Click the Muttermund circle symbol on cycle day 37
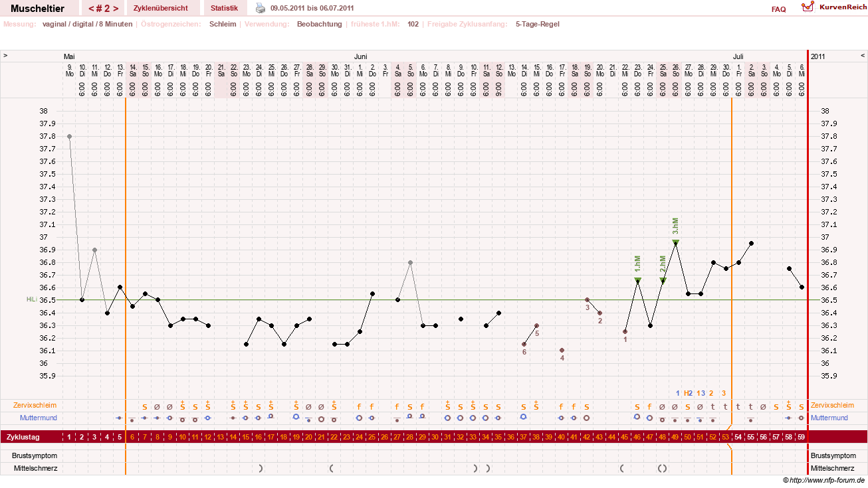The height and width of the screenshot is (488, 868). click(x=524, y=417)
